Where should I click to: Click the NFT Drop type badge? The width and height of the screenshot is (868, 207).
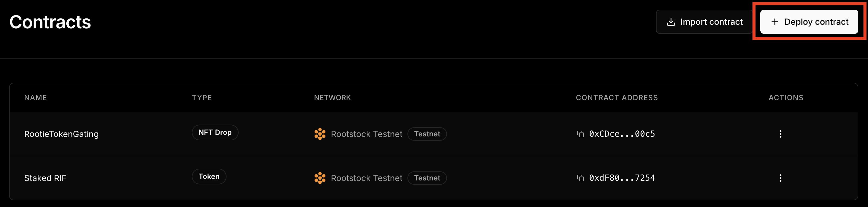pos(215,132)
